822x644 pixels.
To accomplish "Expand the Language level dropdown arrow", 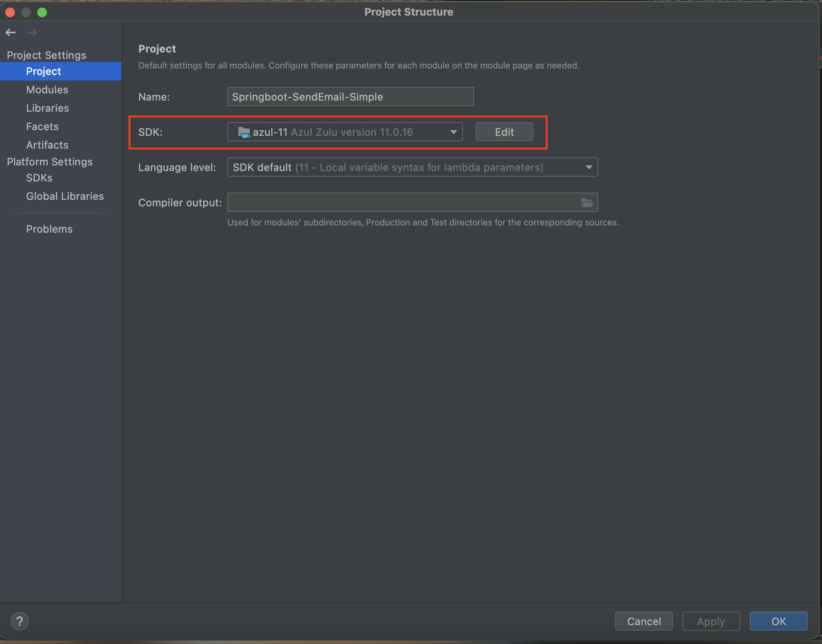I will pyautogui.click(x=588, y=167).
